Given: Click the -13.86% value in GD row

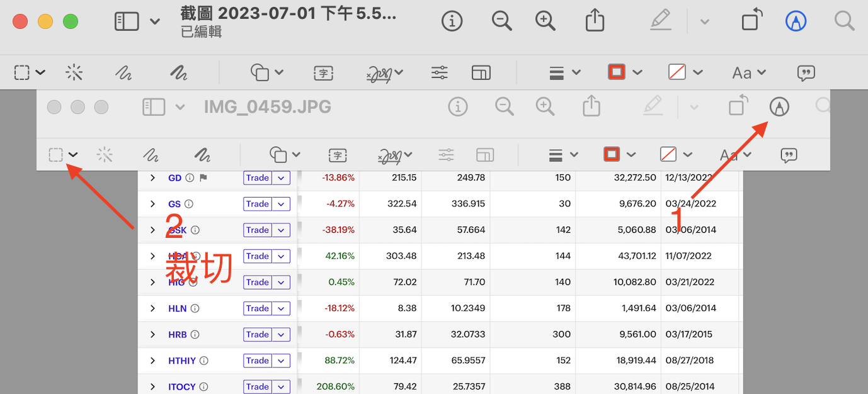Looking at the screenshot, I should point(338,178).
